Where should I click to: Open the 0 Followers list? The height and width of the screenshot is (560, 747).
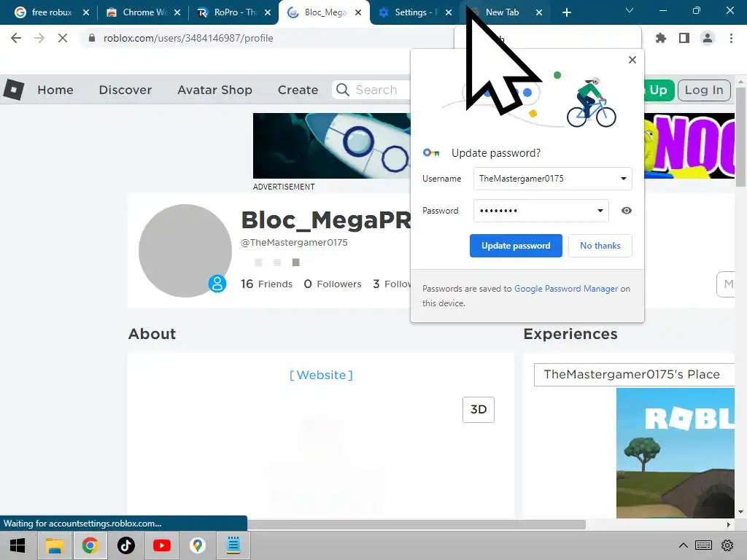[333, 284]
